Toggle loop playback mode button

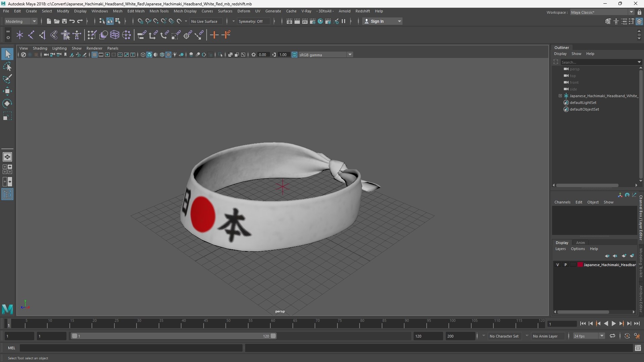click(612, 336)
